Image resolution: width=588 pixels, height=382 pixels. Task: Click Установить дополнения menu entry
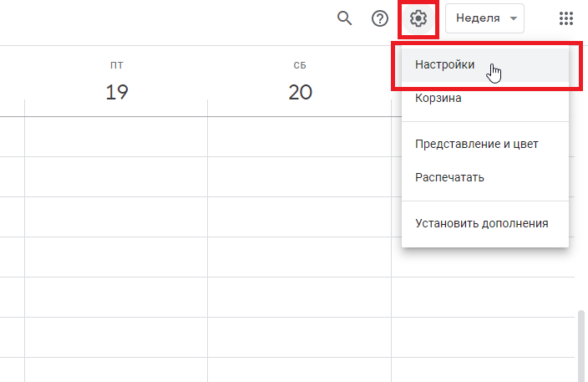(x=485, y=224)
